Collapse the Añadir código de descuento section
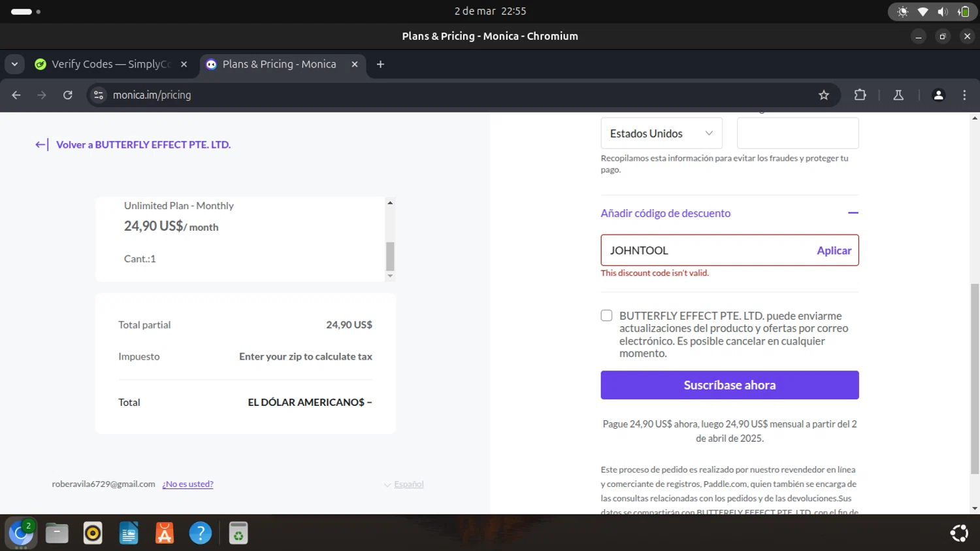The width and height of the screenshot is (980, 551). click(x=853, y=213)
